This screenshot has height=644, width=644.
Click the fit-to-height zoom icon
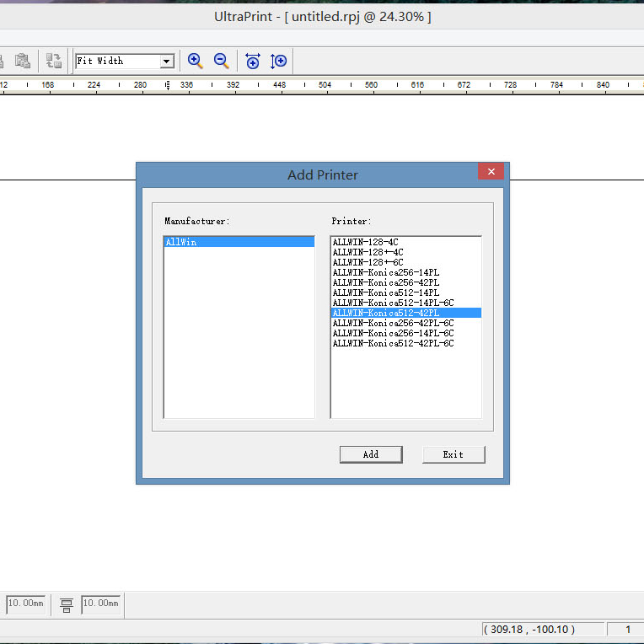click(278, 61)
